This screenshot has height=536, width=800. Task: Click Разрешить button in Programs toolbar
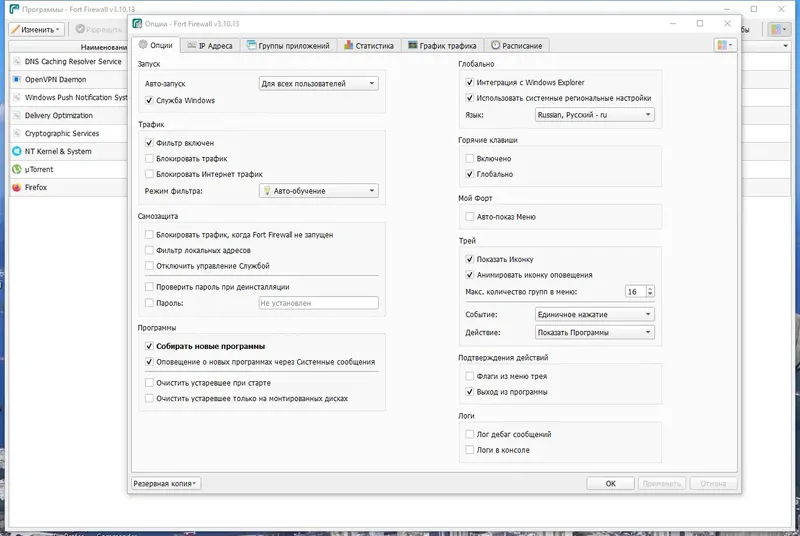(x=99, y=30)
